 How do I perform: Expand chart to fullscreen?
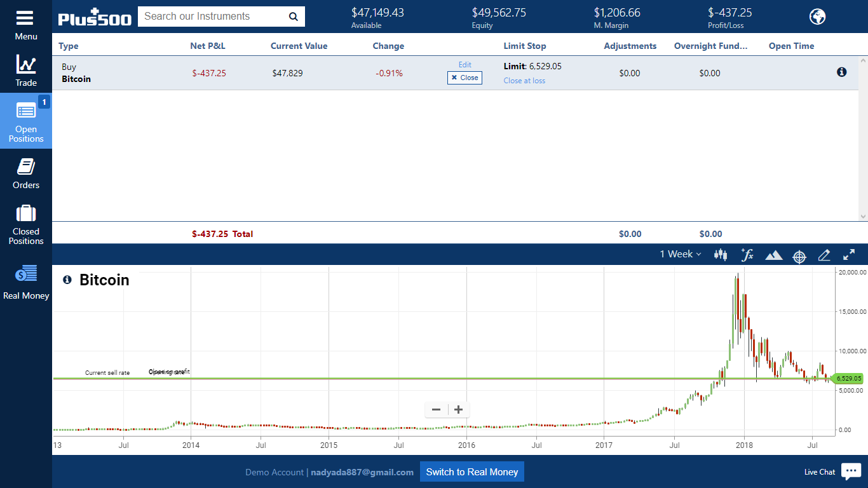(x=849, y=255)
